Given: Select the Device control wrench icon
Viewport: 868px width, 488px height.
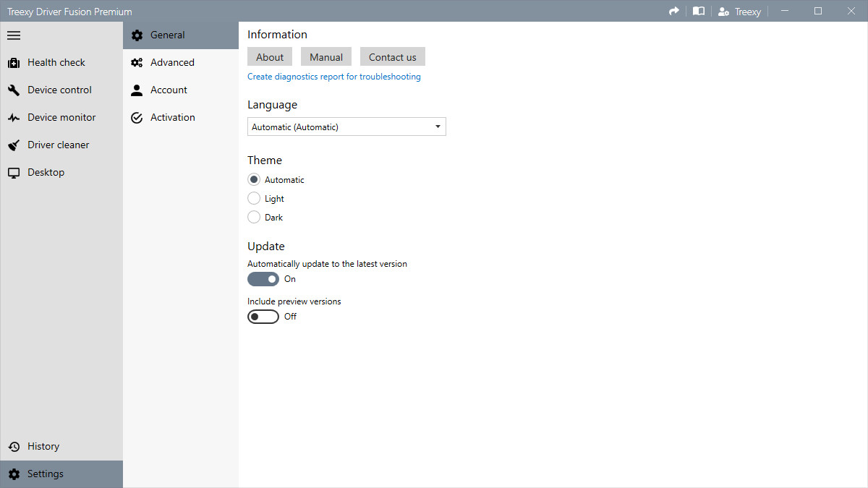Looking at the screenshot, I should point(15,90).
